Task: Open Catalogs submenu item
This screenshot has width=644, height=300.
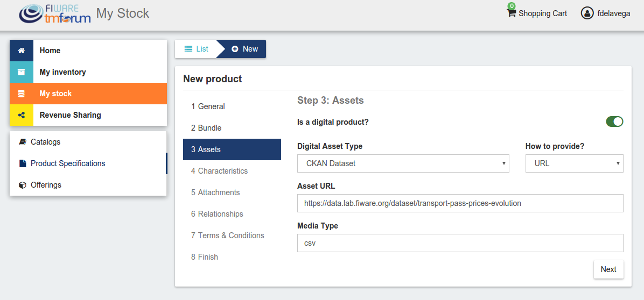Action: (x=88, y=142)
